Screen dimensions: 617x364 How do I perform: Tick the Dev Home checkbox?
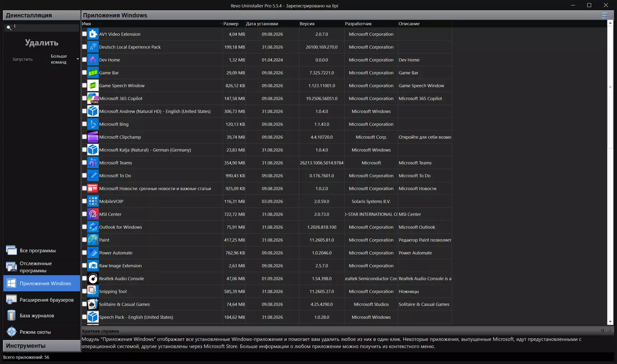(x=84, y=60)
